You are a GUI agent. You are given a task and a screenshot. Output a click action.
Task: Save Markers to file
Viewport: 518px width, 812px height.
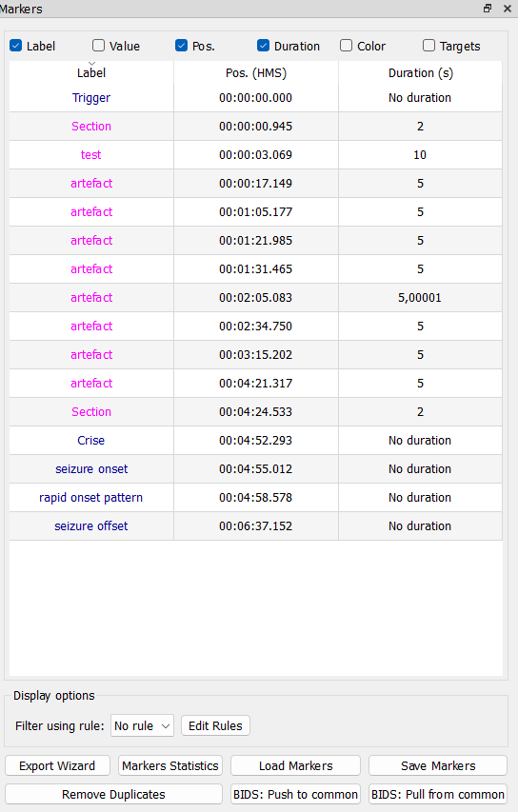(x=438, y=765)
